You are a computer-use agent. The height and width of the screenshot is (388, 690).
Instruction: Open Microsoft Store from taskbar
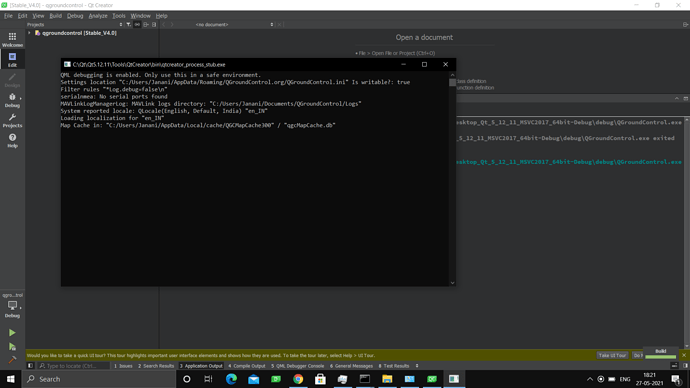click(320, 379)
